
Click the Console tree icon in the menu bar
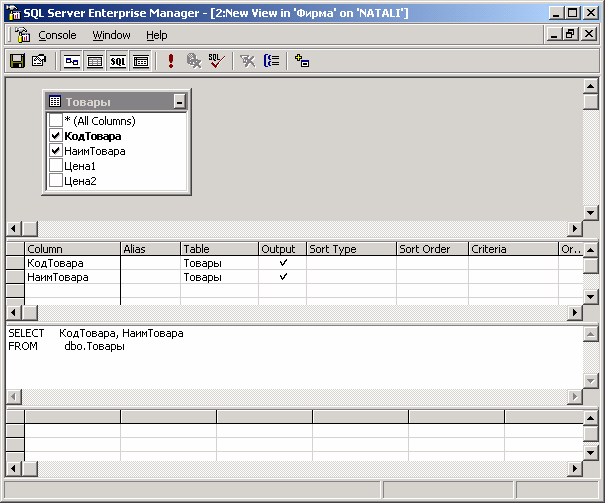pos(22,35)
